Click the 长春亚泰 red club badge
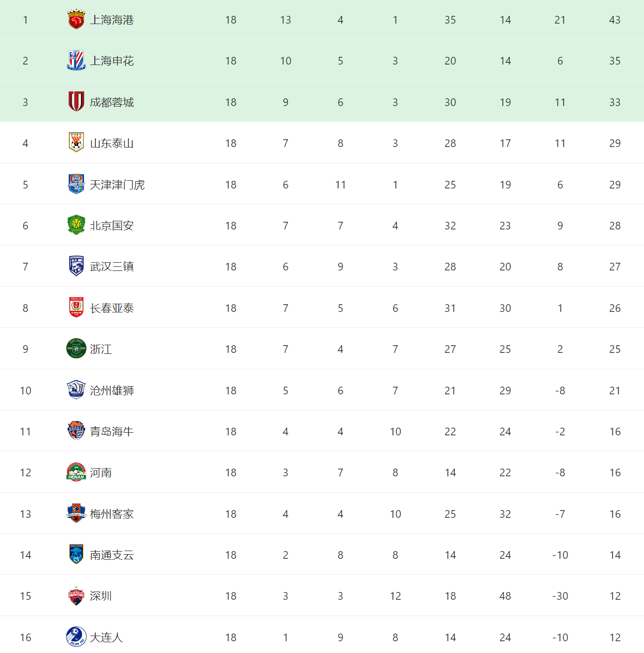 76,308
